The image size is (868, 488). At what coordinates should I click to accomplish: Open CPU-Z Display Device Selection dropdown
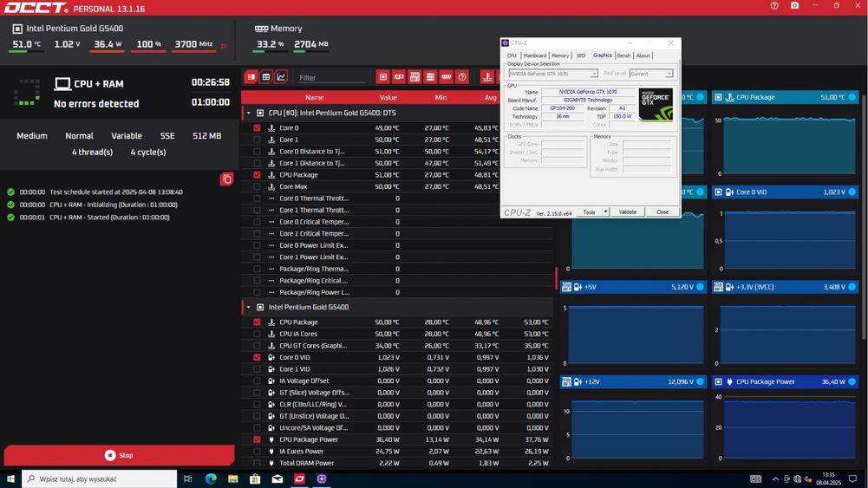coord(593,74)
